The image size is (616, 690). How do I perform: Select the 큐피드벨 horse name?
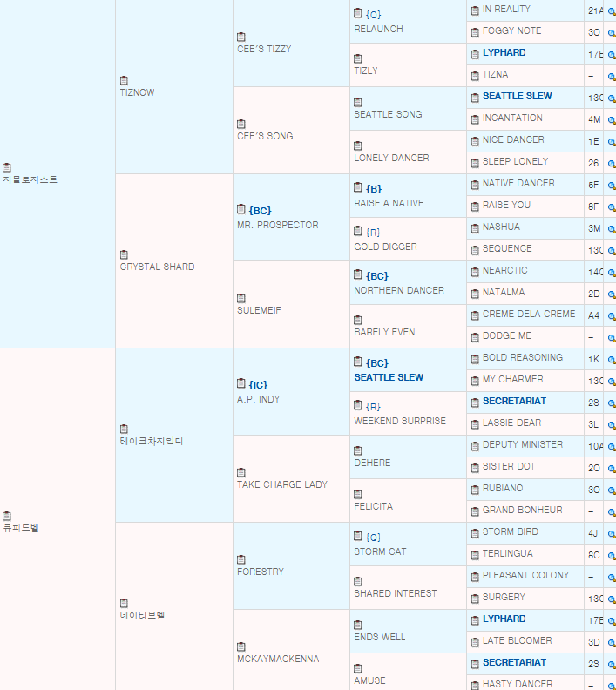pos(21,528)
